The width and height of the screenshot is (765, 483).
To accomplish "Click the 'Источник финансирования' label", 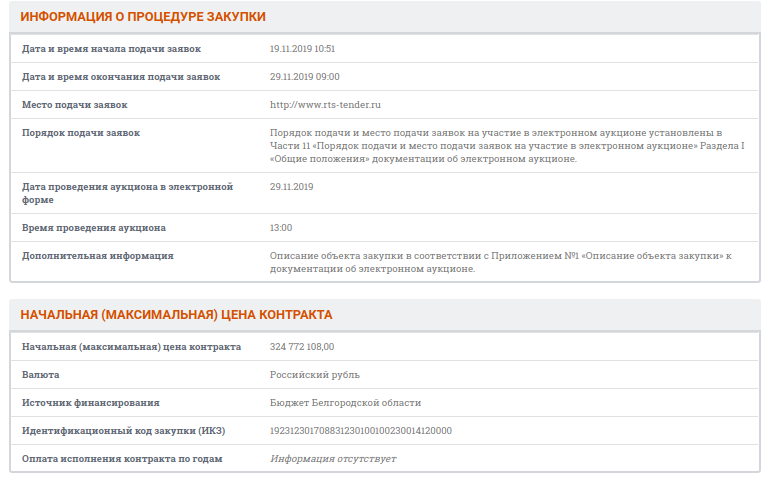I will 91,403.
